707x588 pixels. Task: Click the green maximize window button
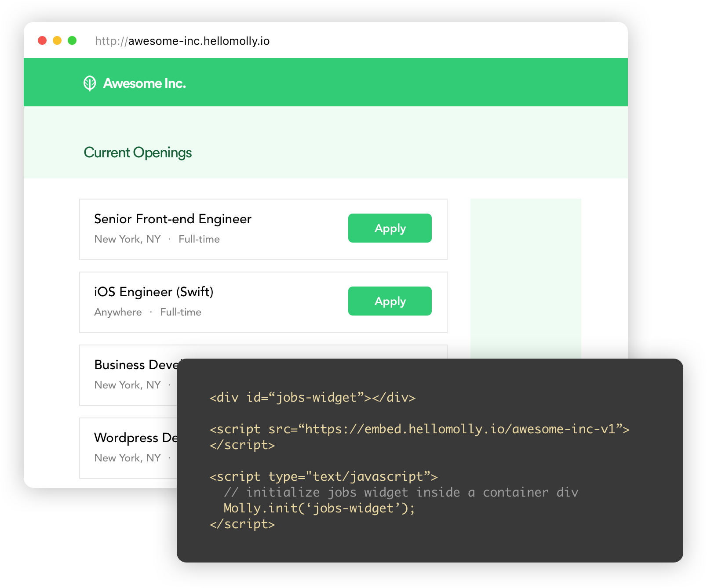click(72, 40)
